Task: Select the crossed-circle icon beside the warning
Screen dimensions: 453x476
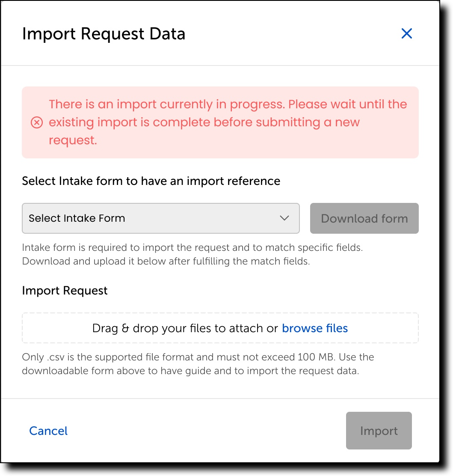Action: 36,122
